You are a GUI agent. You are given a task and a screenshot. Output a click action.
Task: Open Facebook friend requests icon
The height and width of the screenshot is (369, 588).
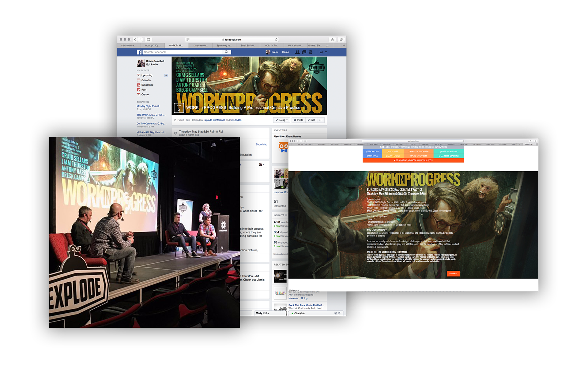tap(297, 52)
